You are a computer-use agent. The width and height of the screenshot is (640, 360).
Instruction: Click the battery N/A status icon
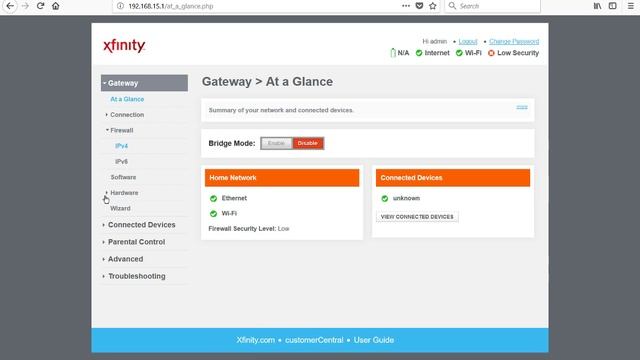(393, 53)
